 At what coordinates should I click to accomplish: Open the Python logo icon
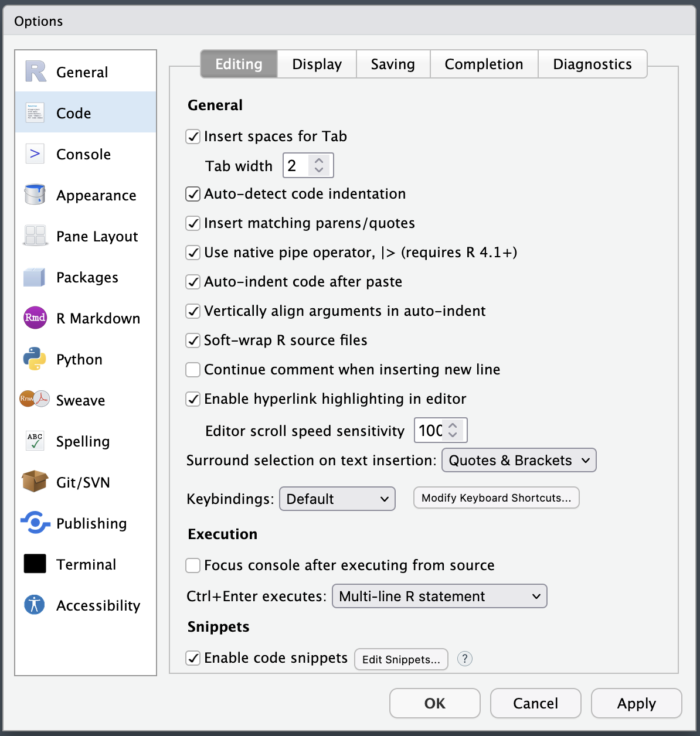point(35,359)
